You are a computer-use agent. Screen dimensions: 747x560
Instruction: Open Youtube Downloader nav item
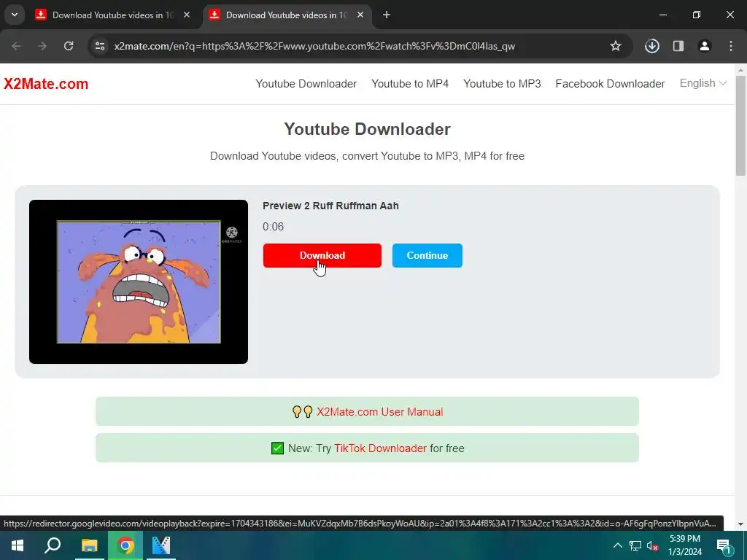(306, 84)
